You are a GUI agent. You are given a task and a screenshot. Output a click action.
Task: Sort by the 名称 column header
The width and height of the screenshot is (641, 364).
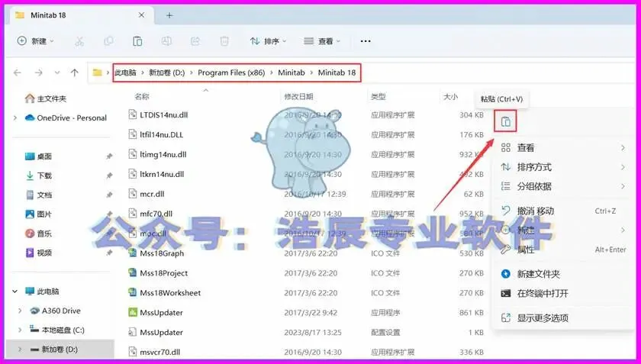142,96
